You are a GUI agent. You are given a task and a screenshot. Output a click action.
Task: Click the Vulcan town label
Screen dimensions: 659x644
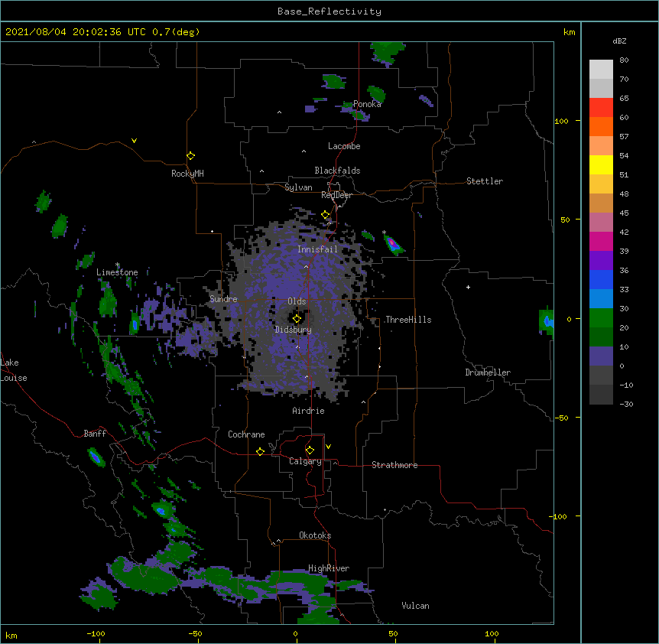click(415, 606)
